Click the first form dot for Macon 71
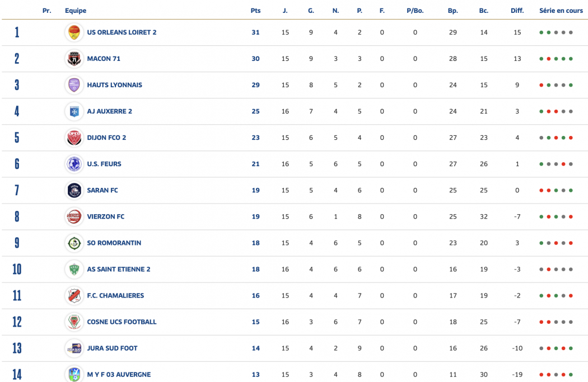Viewport: 588px width, 382px height. (x=542, y=59)
